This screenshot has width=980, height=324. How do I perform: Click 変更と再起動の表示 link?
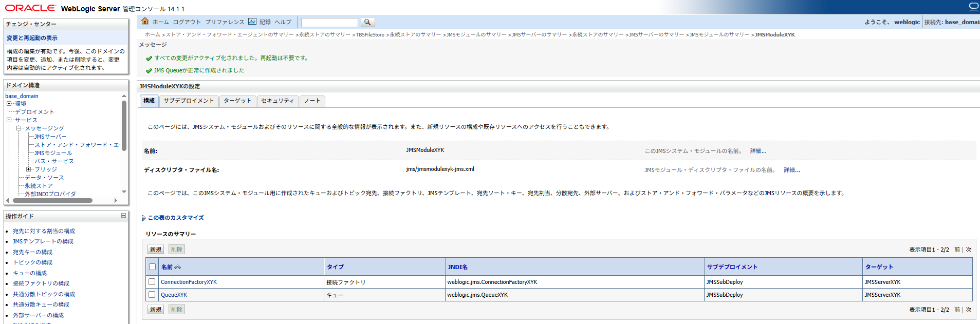(32, 38)
